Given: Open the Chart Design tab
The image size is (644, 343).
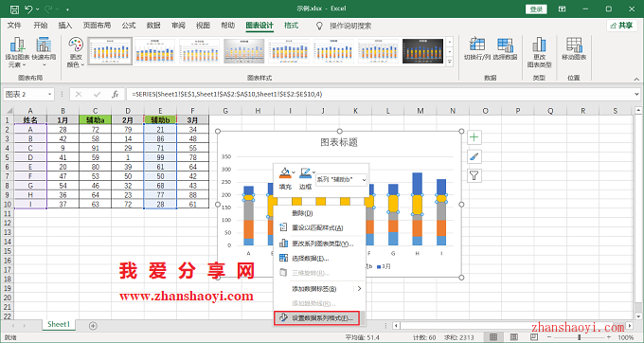Looking at the screenshot, I should [x=259, y=26].
